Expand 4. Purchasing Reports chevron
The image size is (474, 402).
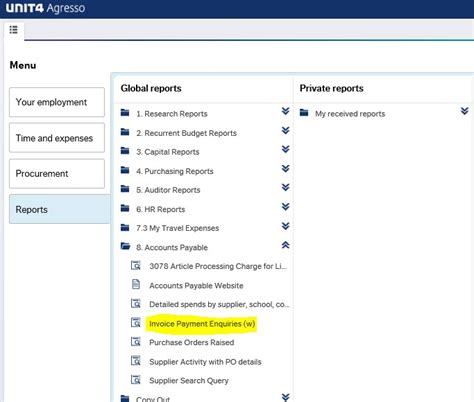click(x=285, y=168)
